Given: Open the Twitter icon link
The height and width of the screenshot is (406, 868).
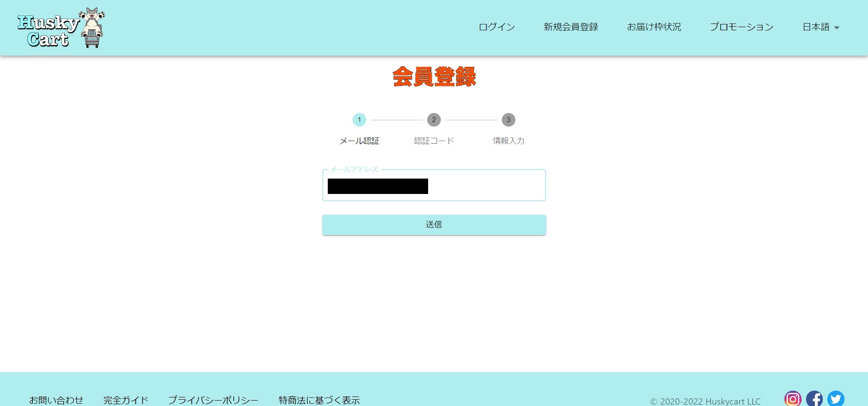Looking at the screenshot, I should pyautogui.click(x=836, y=399).
